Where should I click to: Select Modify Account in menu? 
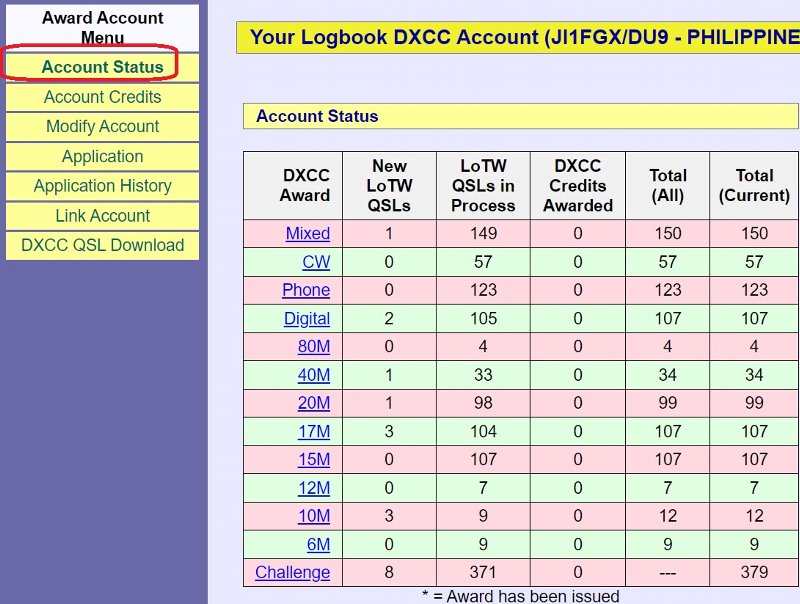(102, 127)
